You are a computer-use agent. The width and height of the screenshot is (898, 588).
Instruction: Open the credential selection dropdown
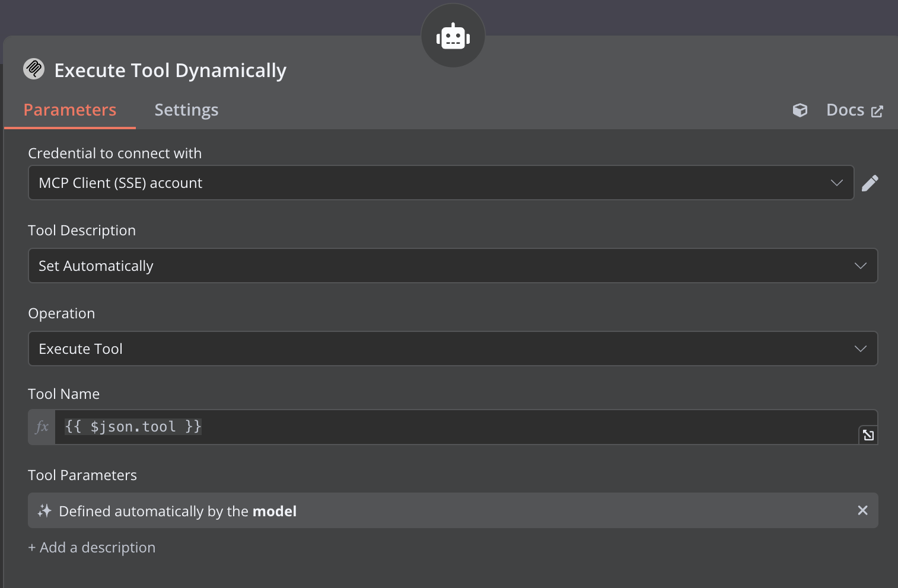point(837,183)
